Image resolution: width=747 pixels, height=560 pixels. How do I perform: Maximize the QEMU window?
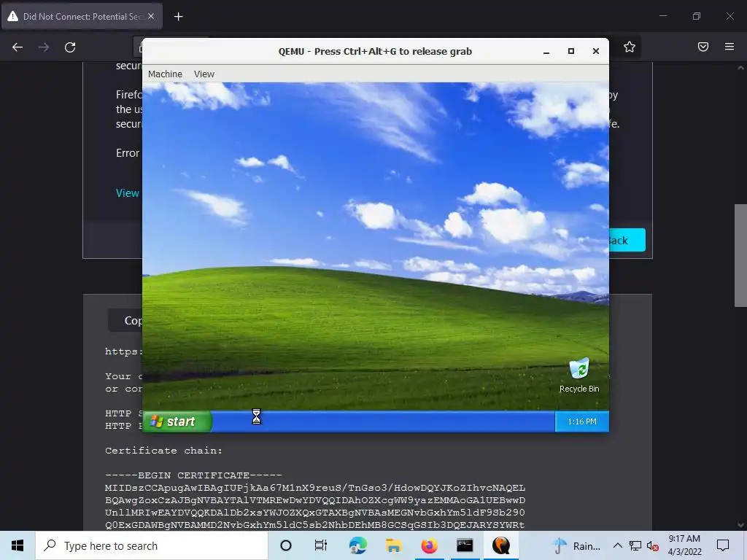[570, 52]
